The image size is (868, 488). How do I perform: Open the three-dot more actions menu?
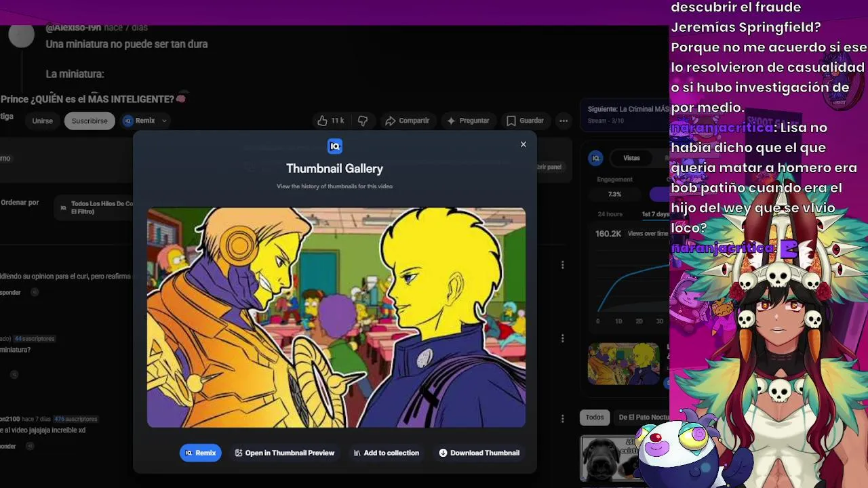pos(564,121)
